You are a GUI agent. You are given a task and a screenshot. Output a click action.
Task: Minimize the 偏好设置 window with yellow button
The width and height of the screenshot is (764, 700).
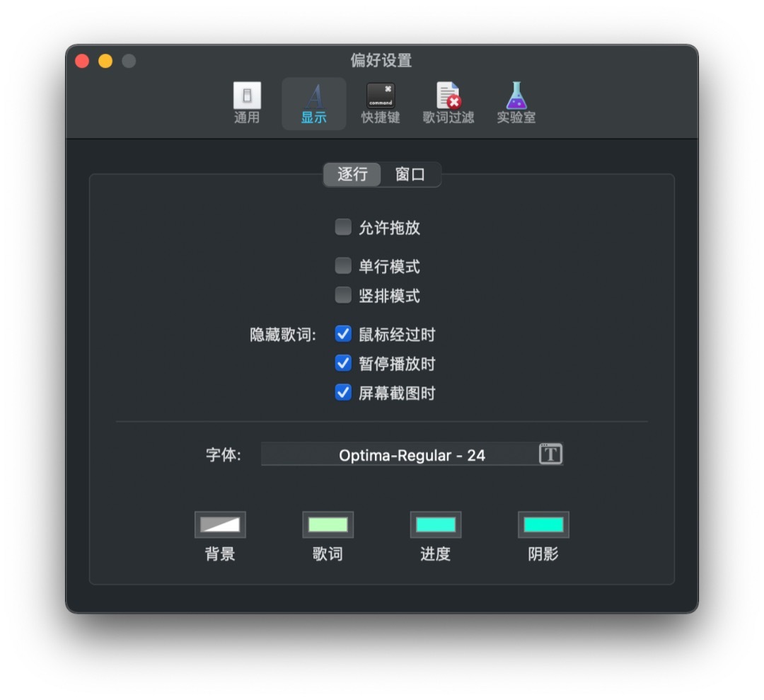[105, 61]
